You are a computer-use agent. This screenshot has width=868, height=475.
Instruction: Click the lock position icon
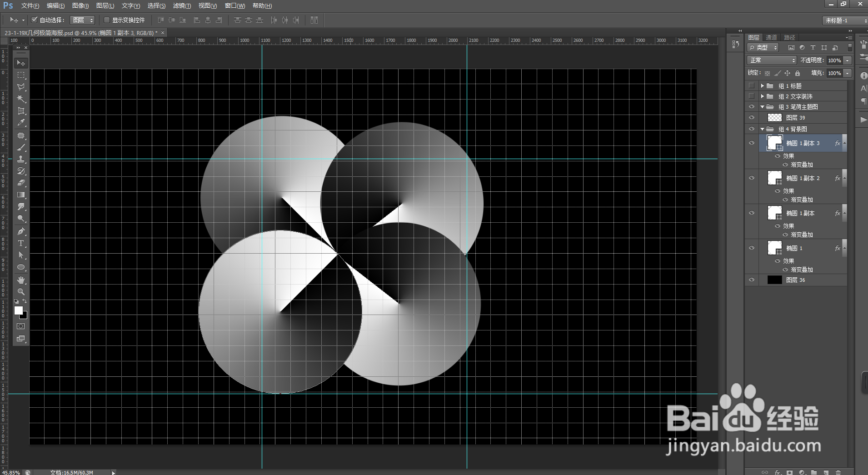point(787,73)
